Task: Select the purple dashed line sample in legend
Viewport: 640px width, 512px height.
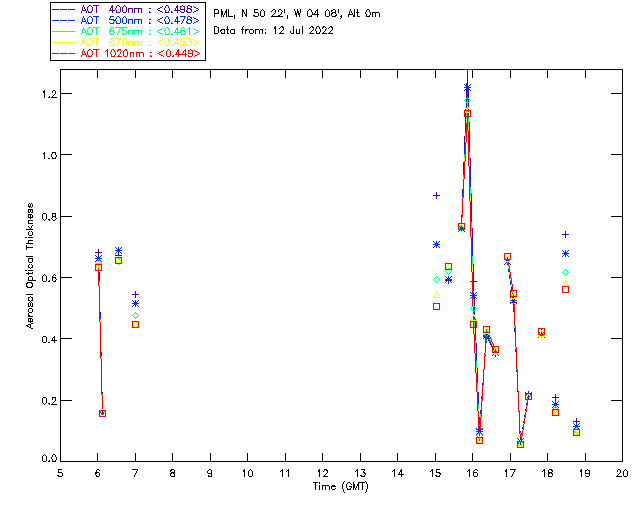Action: (x=63, y=9)
